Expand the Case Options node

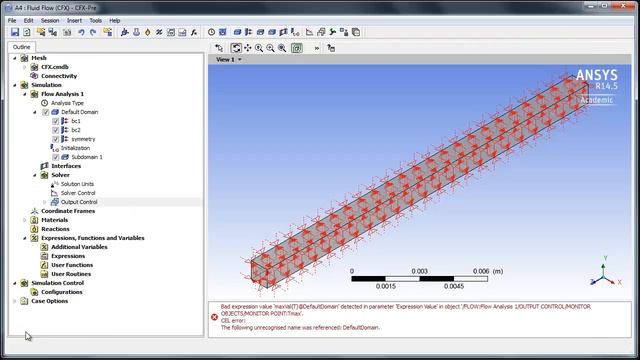(15, 301)
